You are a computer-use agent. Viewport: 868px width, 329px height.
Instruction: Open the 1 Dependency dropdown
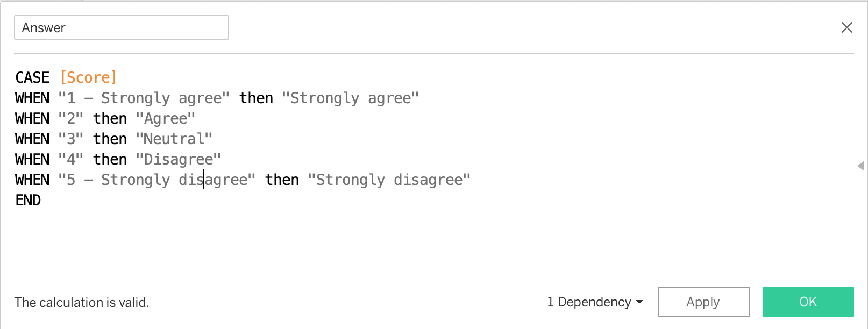(x=594, y=302)
